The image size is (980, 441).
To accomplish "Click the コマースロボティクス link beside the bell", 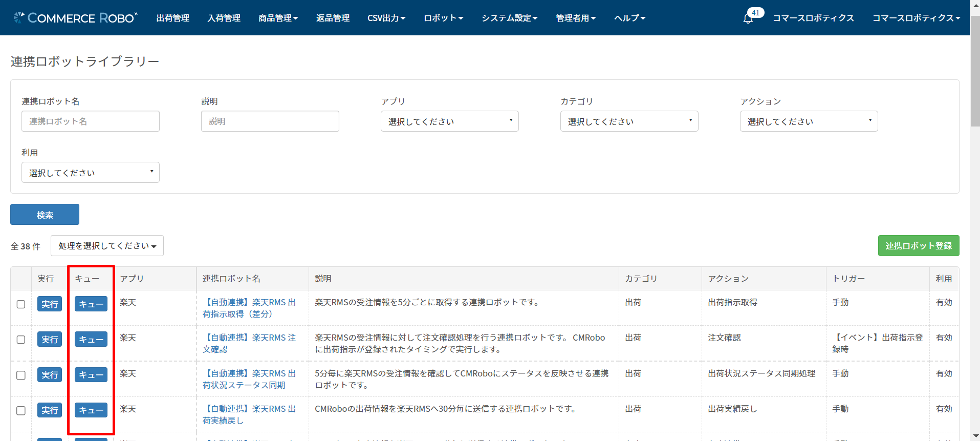I will tap(813, 18).
